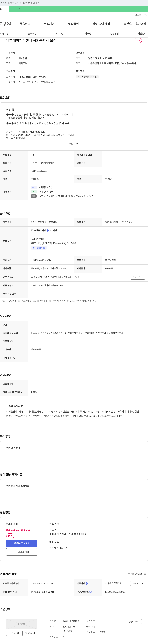Jump to the 근무조건 section tab
Image resolution: width=148 pixels, height=644 pixels.
[x=32, y=34]
